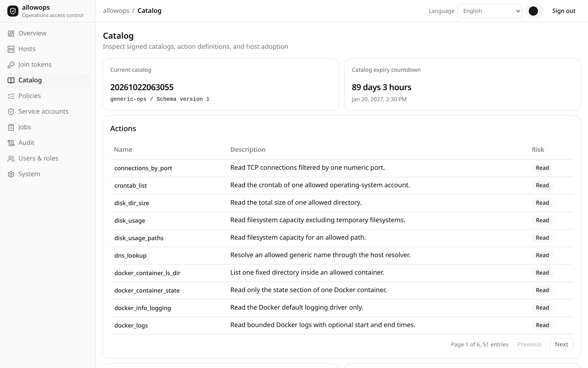This screenshot has height=368, width=588.
Task: Click the Name column header
Action: click(x=123, y=149)
